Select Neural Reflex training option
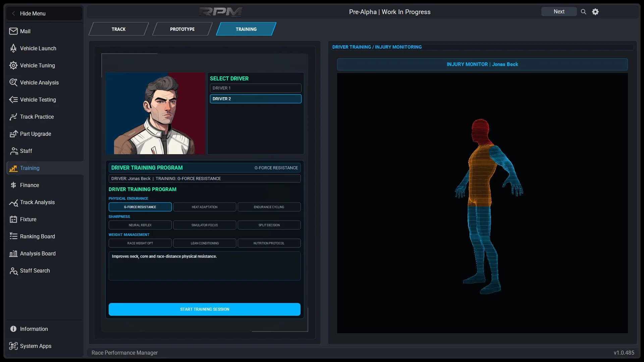Image resolution: width=644 pixels, height=362 pixels. tap(140, 225)
